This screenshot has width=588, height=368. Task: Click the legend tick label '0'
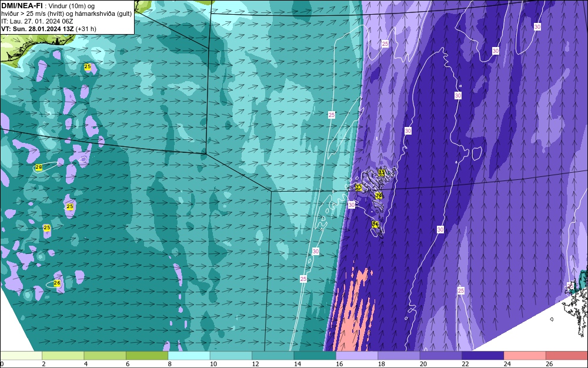tap(2, 364)
